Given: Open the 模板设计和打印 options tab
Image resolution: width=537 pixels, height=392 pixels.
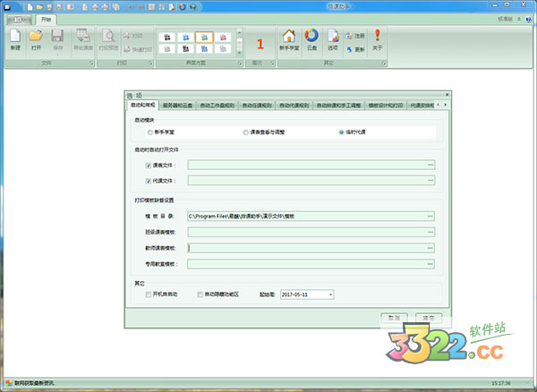Looking at the screenshot, I should pos(385,106).
